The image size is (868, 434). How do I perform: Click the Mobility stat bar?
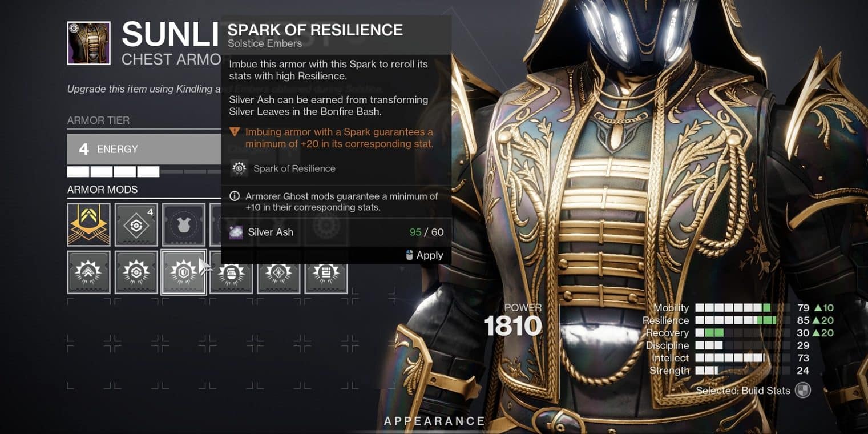(742, 308)
